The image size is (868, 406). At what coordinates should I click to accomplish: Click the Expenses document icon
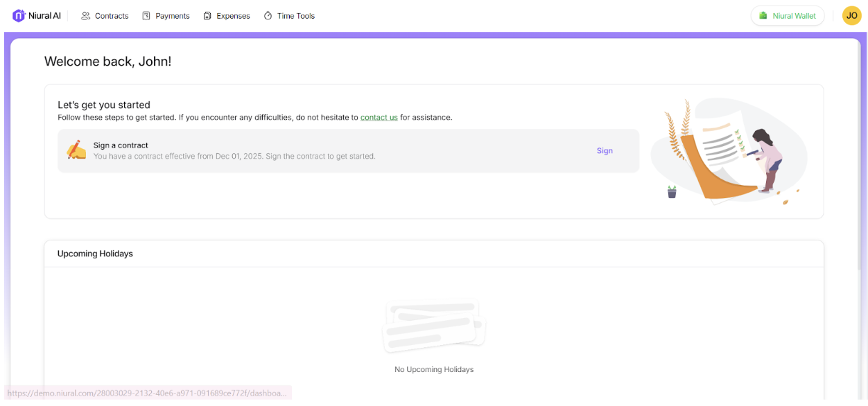click(x=207, y=16)
